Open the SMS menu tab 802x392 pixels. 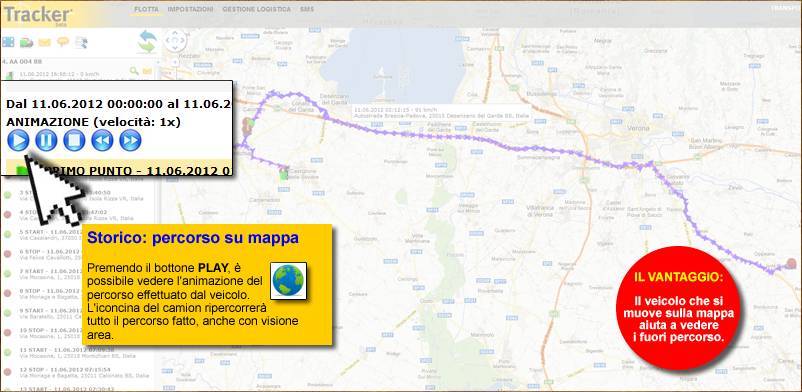307,10
